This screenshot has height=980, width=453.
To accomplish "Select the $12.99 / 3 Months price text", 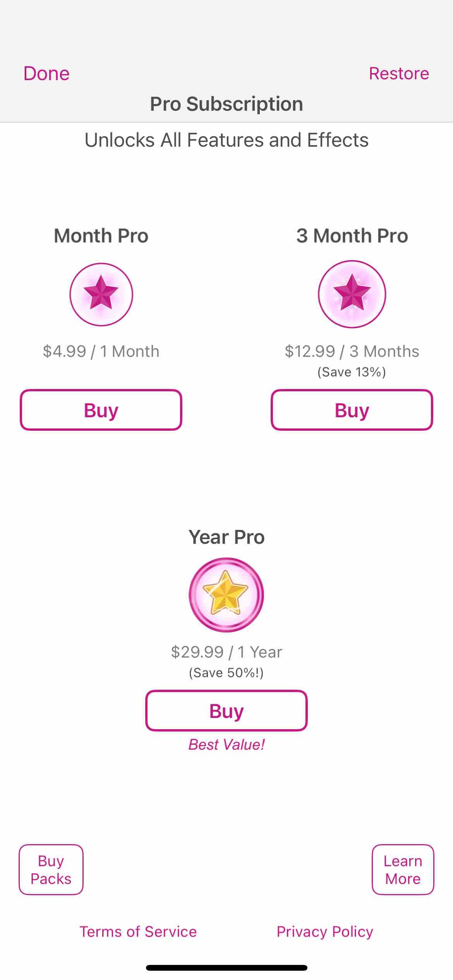I will pos(352,351).
